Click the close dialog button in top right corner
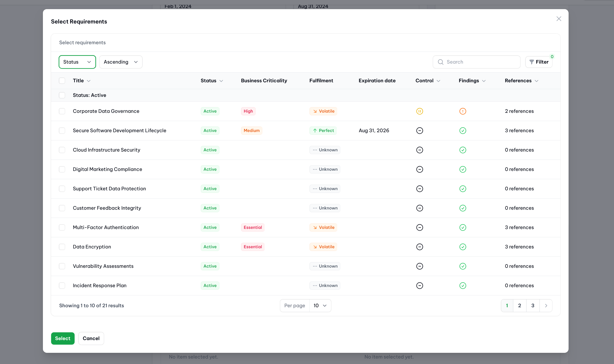This screenshot has width=614, height=364. point(559,19)
